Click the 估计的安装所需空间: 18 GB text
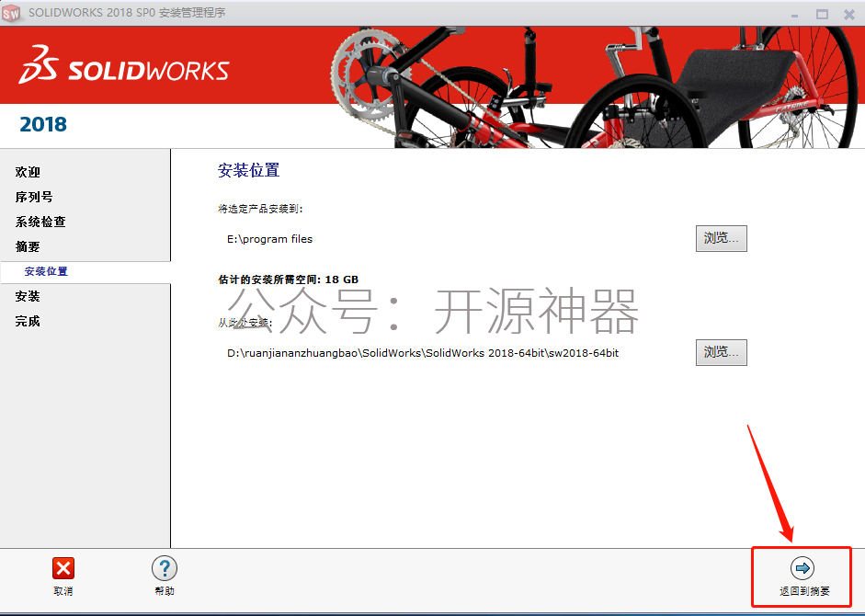865x616 pixels. (x=288, y=279)
